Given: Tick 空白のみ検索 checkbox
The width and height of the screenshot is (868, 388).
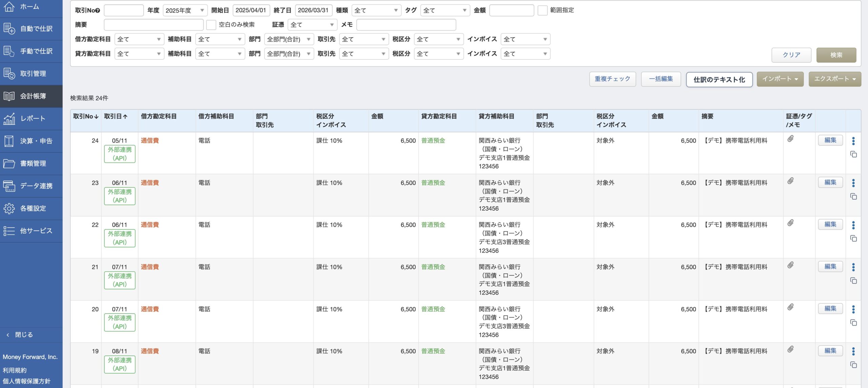Looking at the screenshot, I should 211,25.
